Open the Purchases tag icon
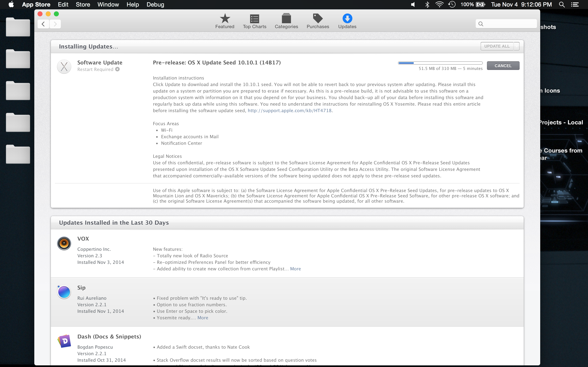This screenshot has width=588, height=367. [317, 19]
